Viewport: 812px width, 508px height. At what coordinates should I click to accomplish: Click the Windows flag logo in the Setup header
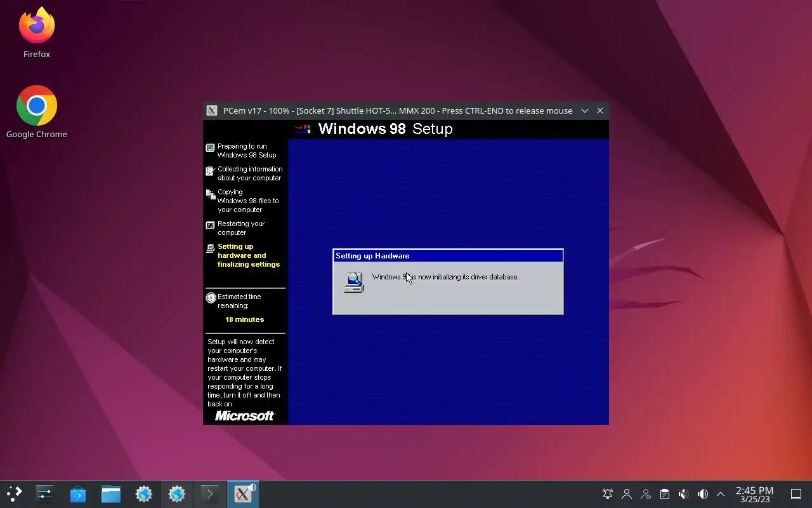coord(303,129)
